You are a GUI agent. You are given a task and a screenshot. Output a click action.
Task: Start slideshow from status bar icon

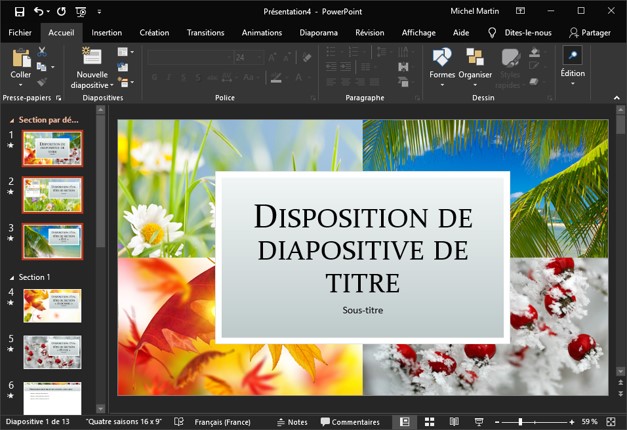pyautogui.click(x=478, y=422)
